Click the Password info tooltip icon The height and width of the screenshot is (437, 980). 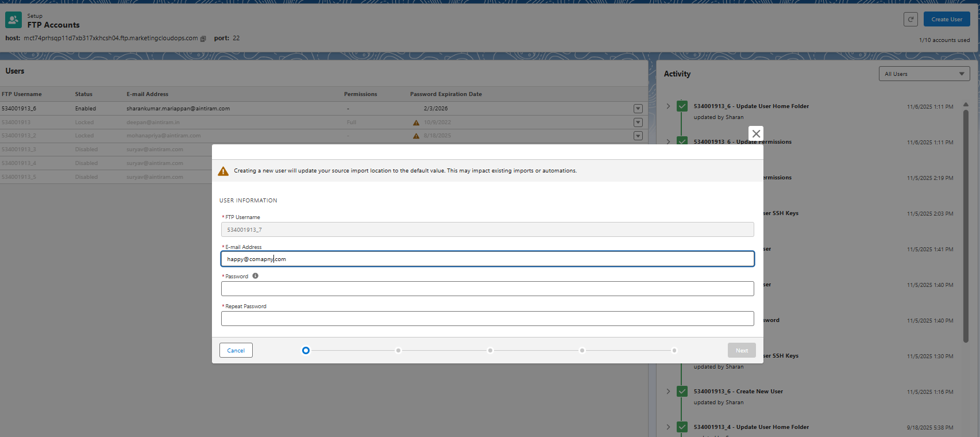256,276
